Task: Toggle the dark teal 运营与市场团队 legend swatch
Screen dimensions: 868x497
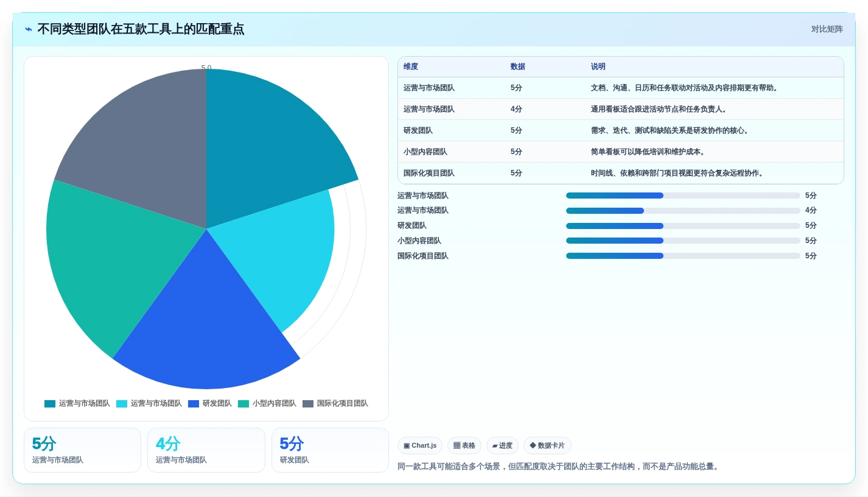Action: point(50,404)
